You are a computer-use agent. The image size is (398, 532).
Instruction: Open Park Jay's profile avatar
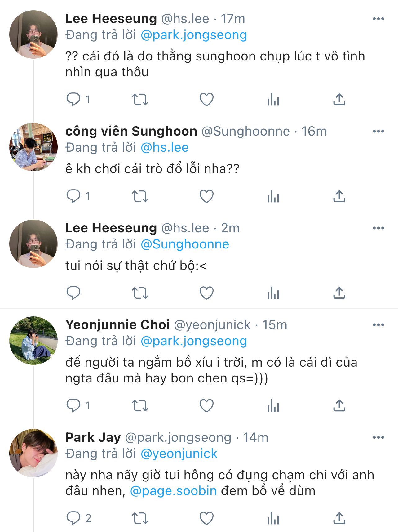[x=33, y=453]
